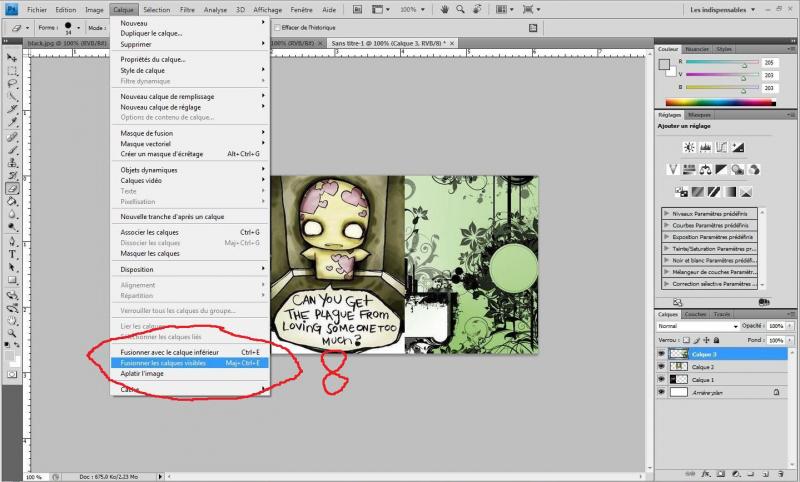Add layer style fx icon

705,474
